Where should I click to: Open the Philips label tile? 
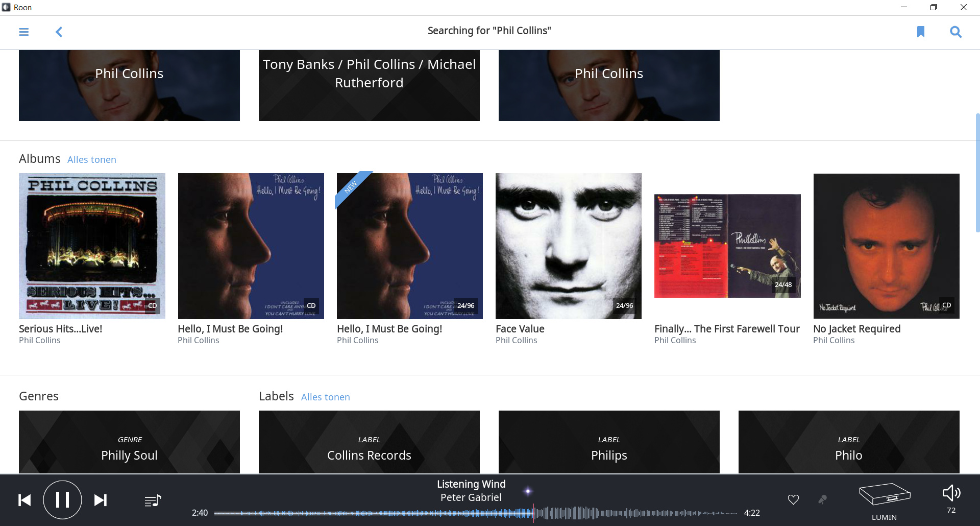pyautogui.click(x=609, y=442)
